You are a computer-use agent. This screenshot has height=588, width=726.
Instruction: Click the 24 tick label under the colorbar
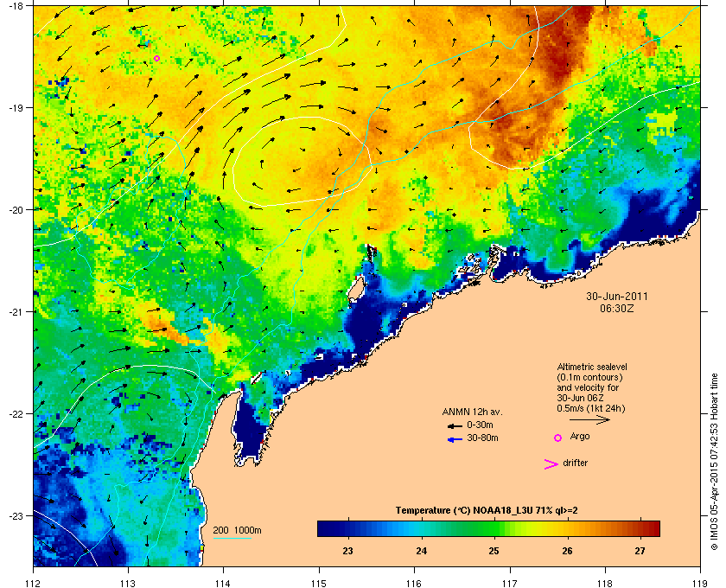[421, 551]
